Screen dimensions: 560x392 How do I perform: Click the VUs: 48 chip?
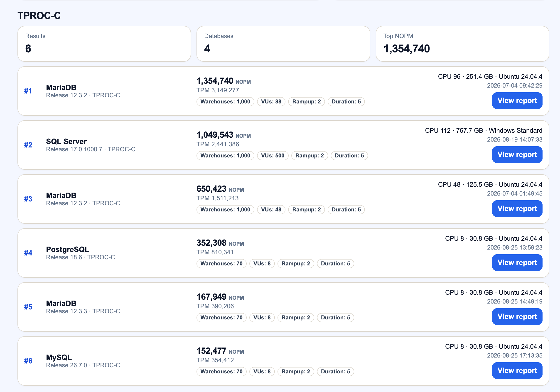click(x=271, y=210)
